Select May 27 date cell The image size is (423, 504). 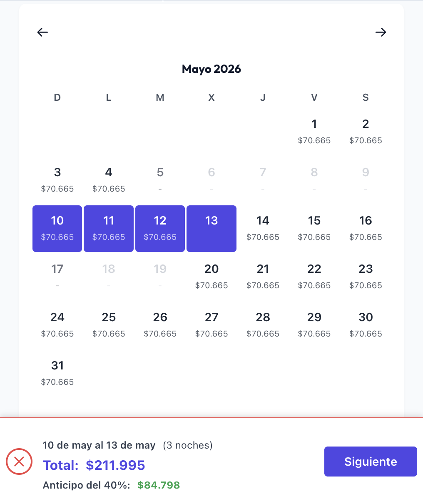(x=211, y=325)
